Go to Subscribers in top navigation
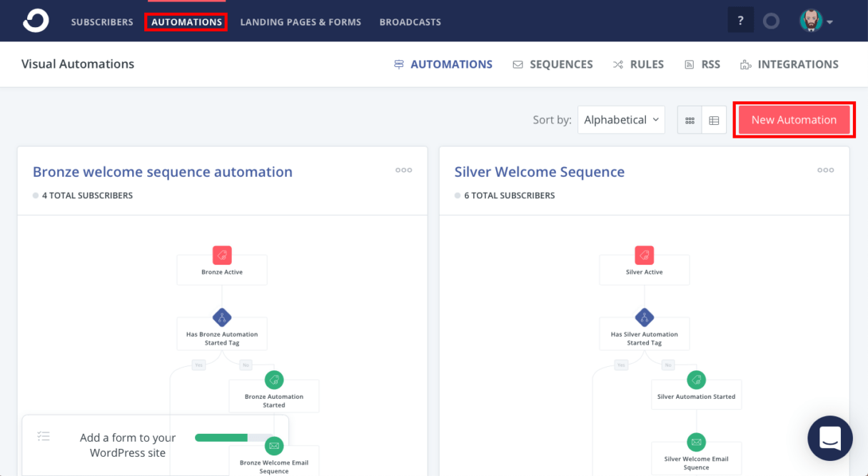 (102, 22)
